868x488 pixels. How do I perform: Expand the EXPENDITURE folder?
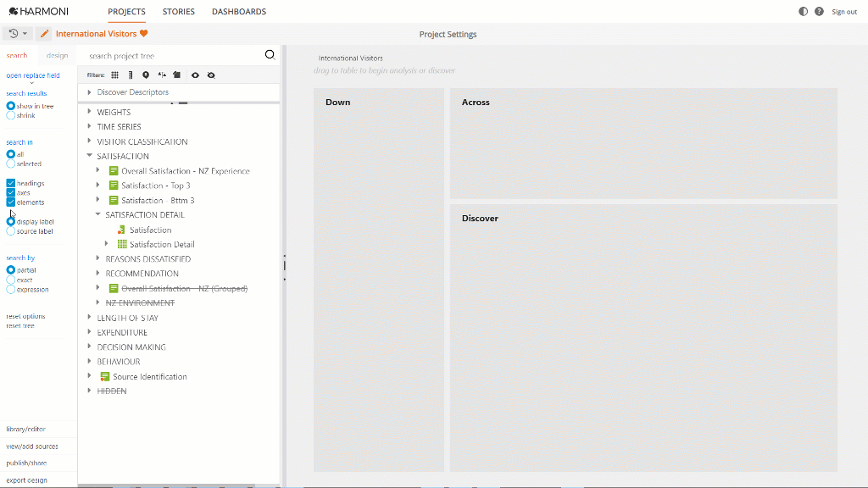click(89, 332)
